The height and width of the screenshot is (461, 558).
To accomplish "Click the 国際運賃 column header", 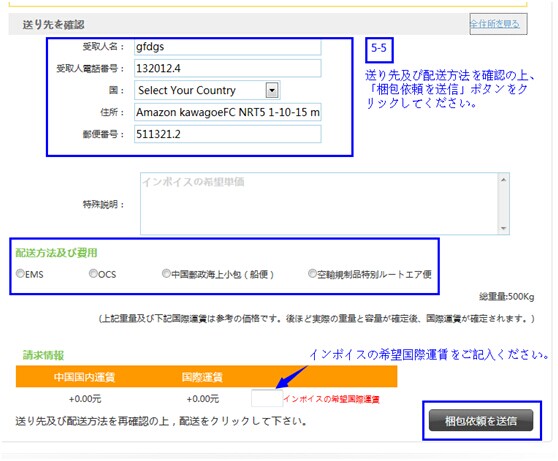I will (202, 377).
